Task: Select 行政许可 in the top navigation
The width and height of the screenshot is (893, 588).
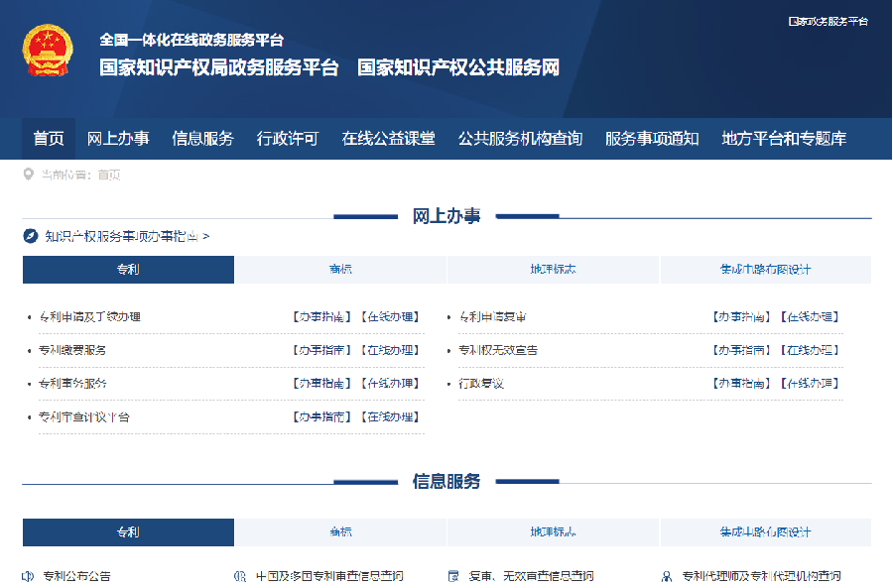Action: tap(288, 139)
